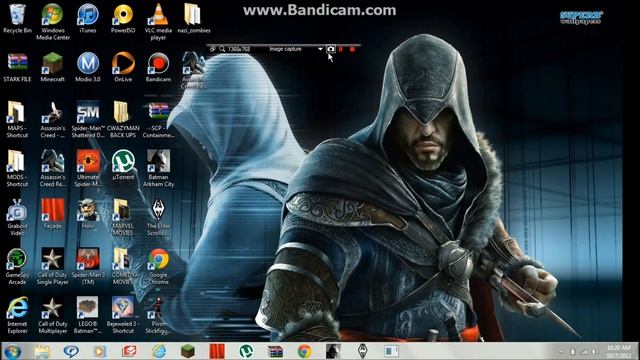Viewport: 640px width, 360px height.
Task: Select the Windows Media Center desktop icon
Action: pos(53,22)
